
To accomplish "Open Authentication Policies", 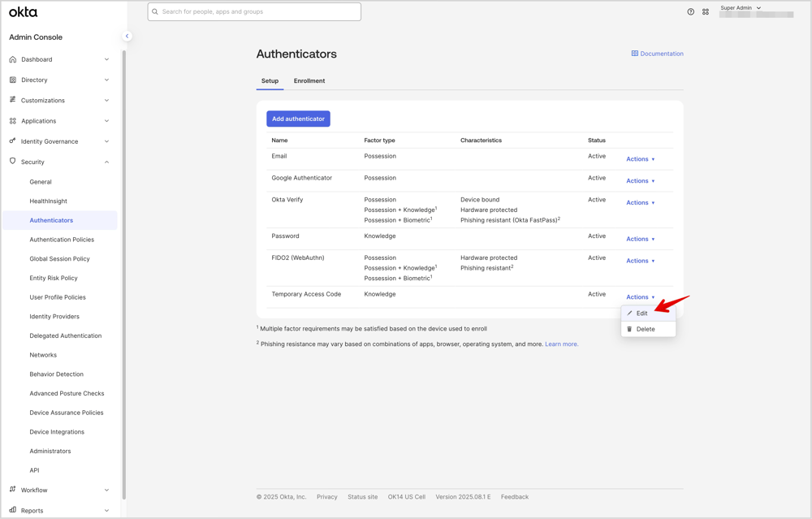I will point(62,240).
